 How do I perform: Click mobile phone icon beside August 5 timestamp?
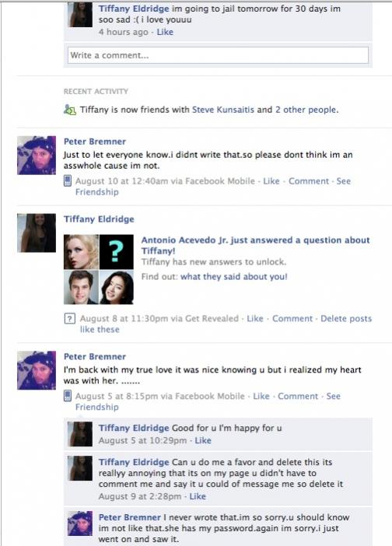[x=68, y=396]
